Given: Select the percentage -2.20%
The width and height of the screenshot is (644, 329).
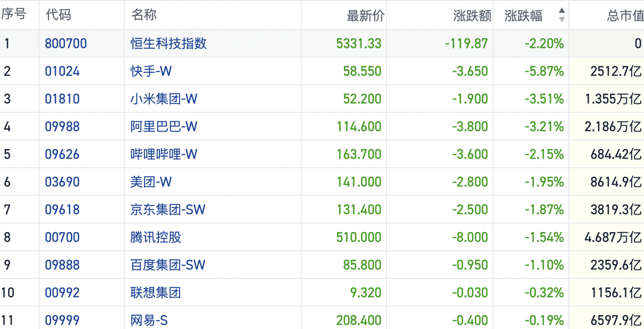Looking at the screenshot, I should (x=543, y=43).
